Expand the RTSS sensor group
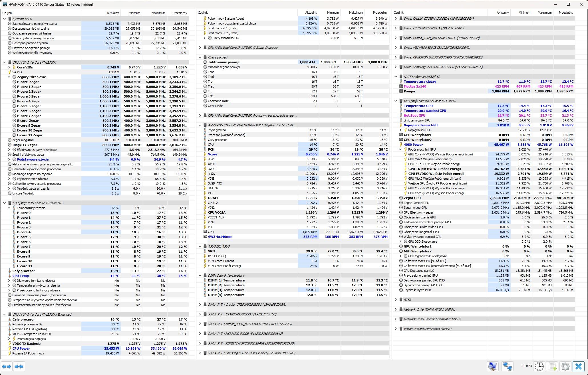The image size is (588, 375). [396, 300]
